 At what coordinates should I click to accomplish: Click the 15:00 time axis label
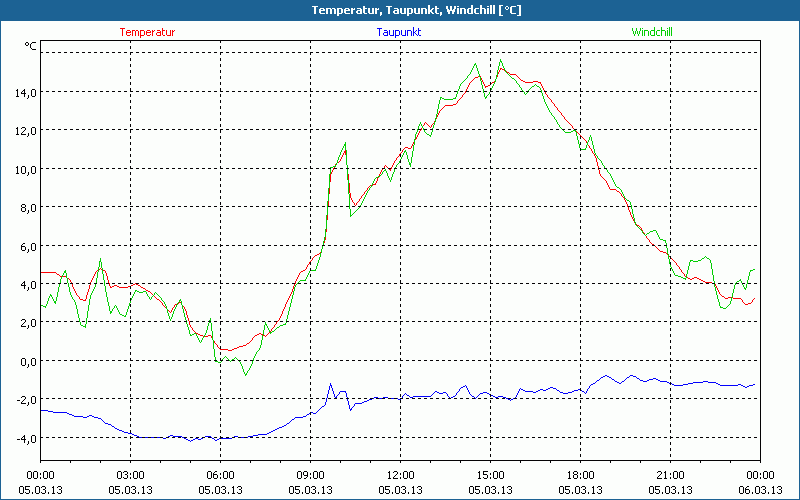[x=490, y=476]
